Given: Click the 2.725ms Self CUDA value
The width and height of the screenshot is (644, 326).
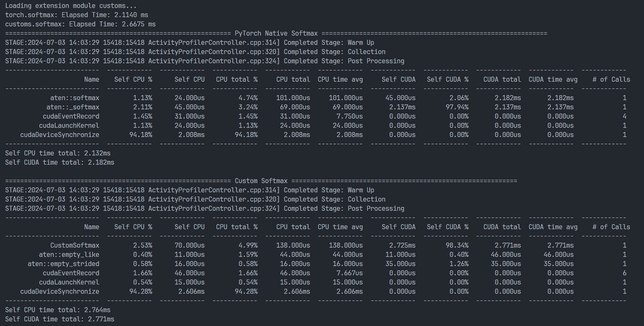Looking at the screenshot, I should pos(400,245).
